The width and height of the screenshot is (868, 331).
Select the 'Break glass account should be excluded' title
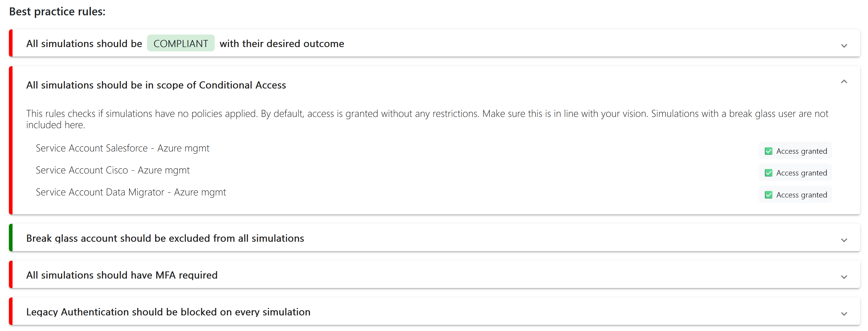(165, 238)
